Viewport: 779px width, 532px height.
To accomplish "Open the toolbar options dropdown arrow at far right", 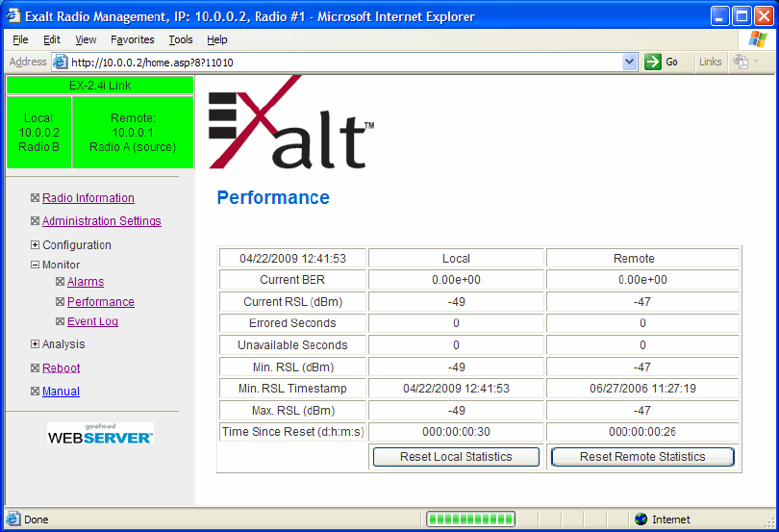I will pyautogui.click(x=757, y=62).
